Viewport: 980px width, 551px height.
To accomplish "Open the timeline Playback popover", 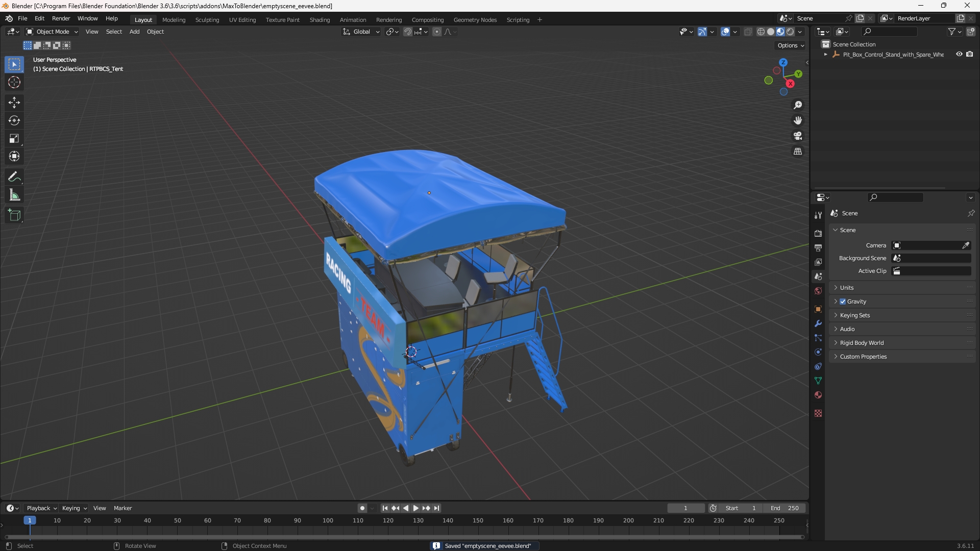I will coord(41,508).
